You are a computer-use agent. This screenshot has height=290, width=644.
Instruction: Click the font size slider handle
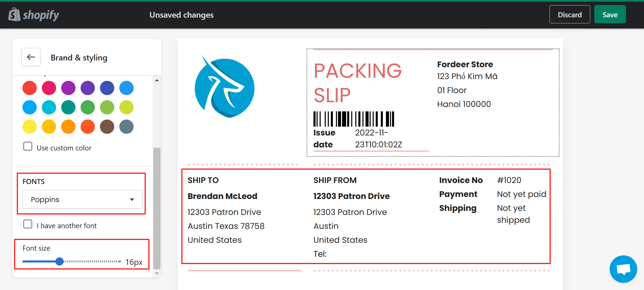(60, 261)
